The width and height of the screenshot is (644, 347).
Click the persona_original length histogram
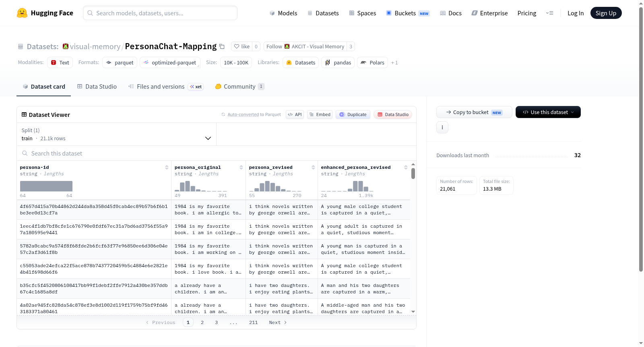tap(200, 186)
